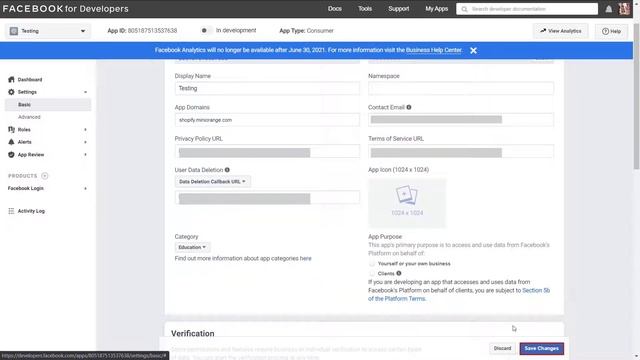This screenshot has height=360, width=640.
Task: Click the Namespace input field
Action: click(461, 88)
